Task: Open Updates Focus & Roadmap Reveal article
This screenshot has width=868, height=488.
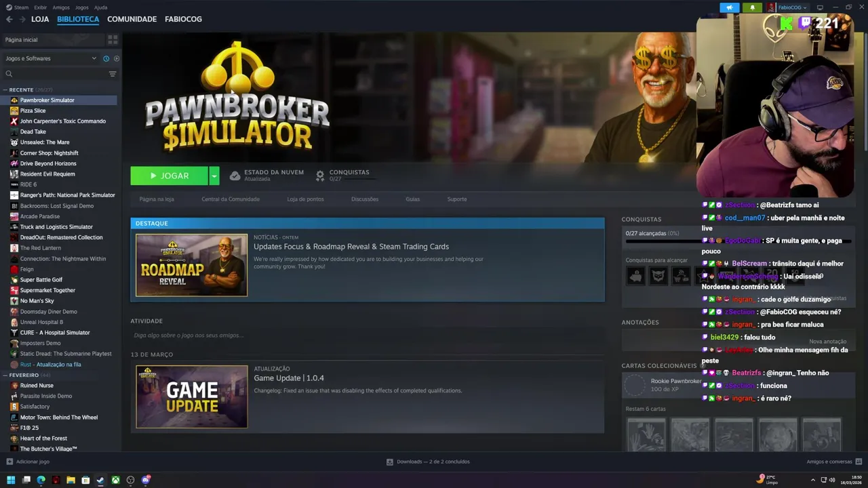Action: tap(351, 247)
